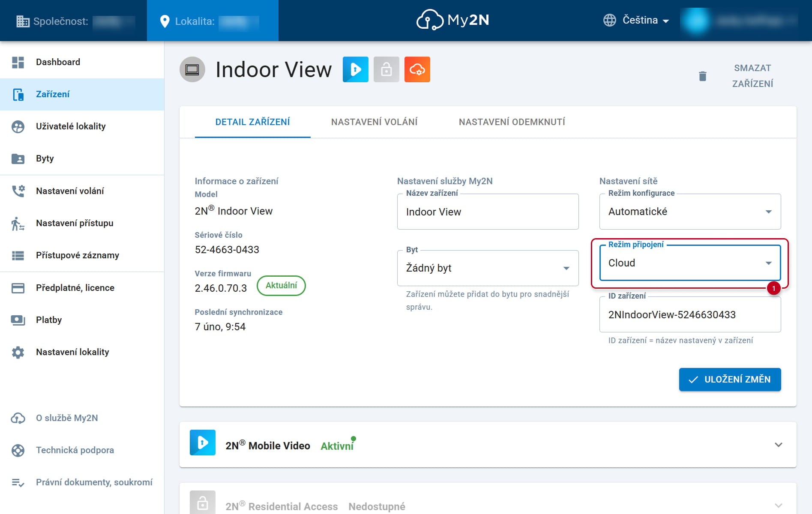Image resolution: width=812 pixels, height=514 pixels.
Task: Open the Režim připojení Cloud dropdown
Action: (690, 263)
